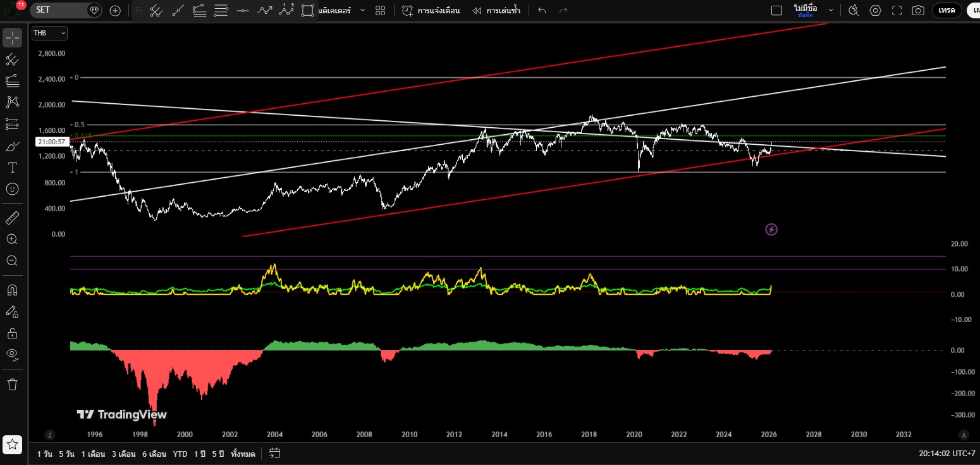Screen dimensions: 980x465
Task: Switch range to 5 ปี
Action: (218, 454)
